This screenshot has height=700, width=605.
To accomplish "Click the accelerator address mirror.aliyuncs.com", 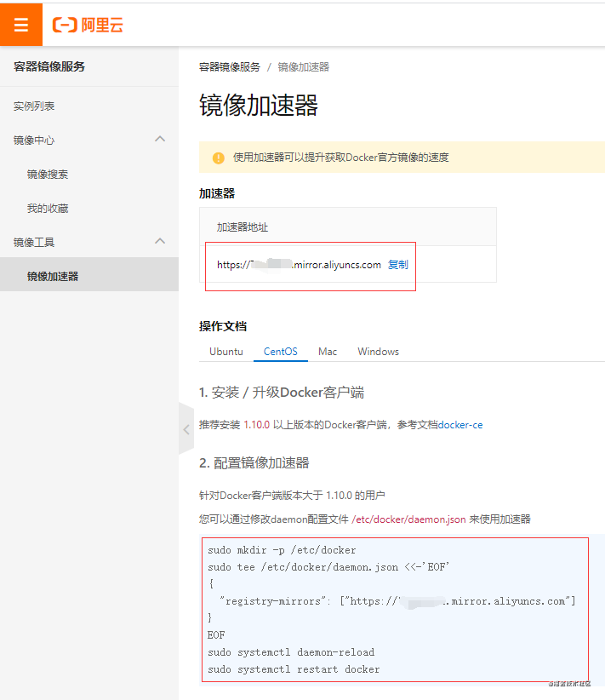I will tap(299, 265).
